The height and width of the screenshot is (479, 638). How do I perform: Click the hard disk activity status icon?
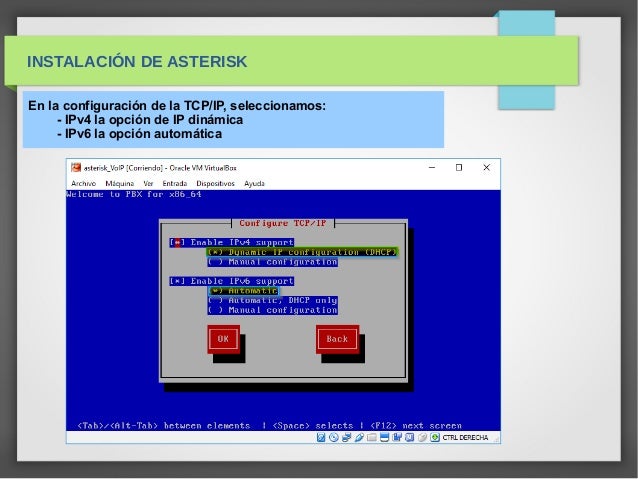click(x=321, y=437)
